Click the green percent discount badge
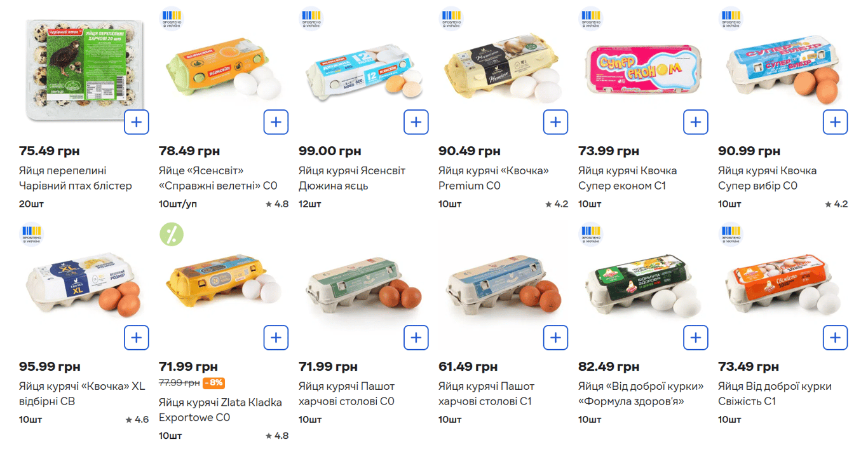This screenshot has width=868, height=449. click(x=171, y=234)
